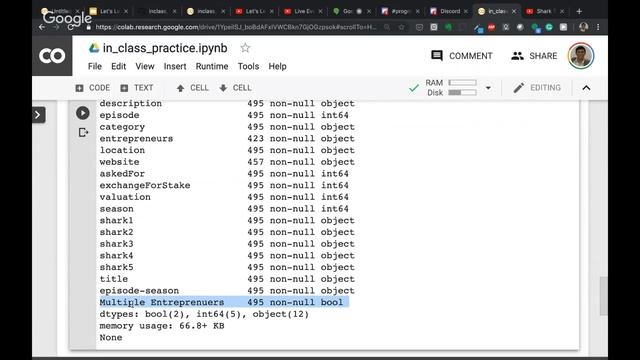The height and width of the screenshot is (360, 640).
Task: Expand the left sidebar panel arrow
Action: click(x=38, y=115)
